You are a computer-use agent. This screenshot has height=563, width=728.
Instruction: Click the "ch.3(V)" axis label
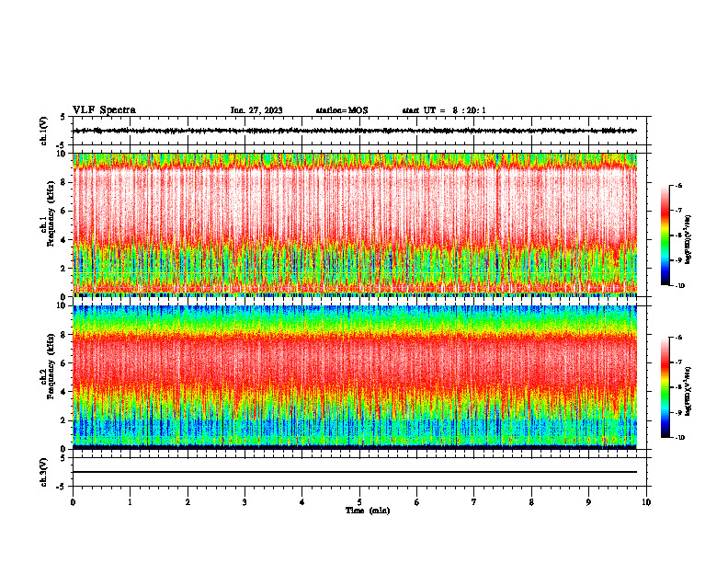pos(44,472)
